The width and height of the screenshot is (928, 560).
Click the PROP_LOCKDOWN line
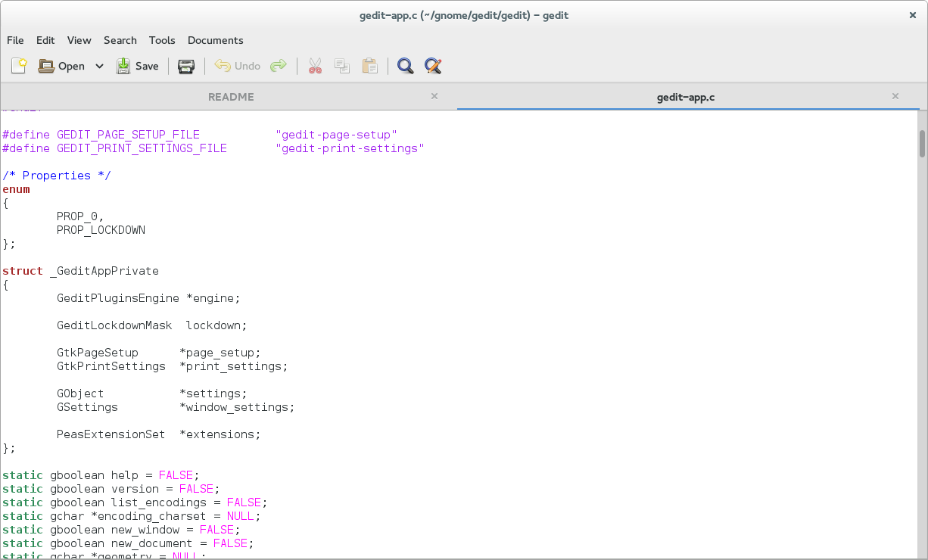pyautogui.click(x=101, y=230)
